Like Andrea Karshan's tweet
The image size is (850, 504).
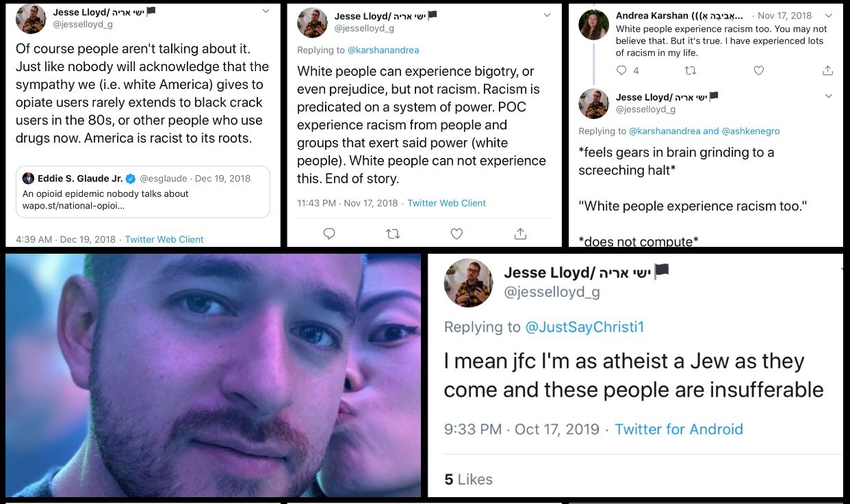(758, 70)
